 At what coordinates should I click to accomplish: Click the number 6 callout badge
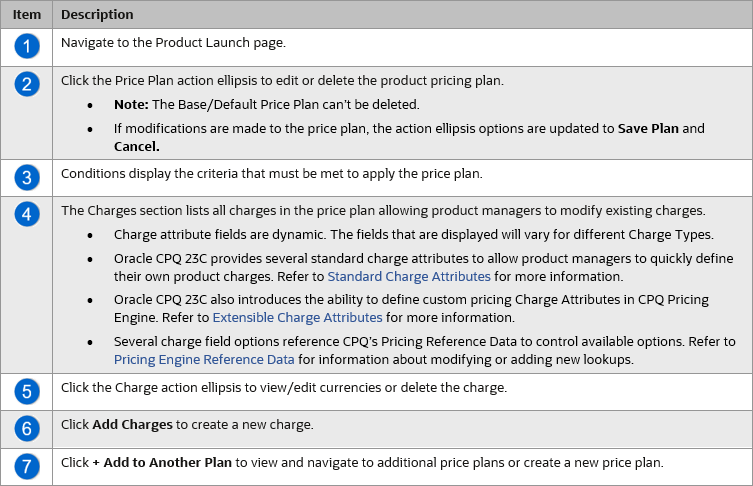27,428
